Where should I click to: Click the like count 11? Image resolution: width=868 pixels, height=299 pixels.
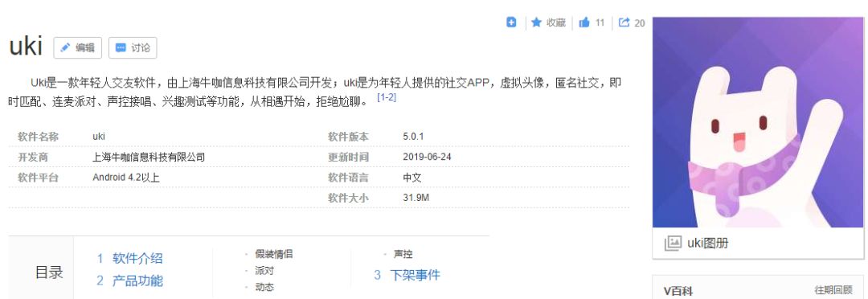pyautogui.click(x=600, y=23)
